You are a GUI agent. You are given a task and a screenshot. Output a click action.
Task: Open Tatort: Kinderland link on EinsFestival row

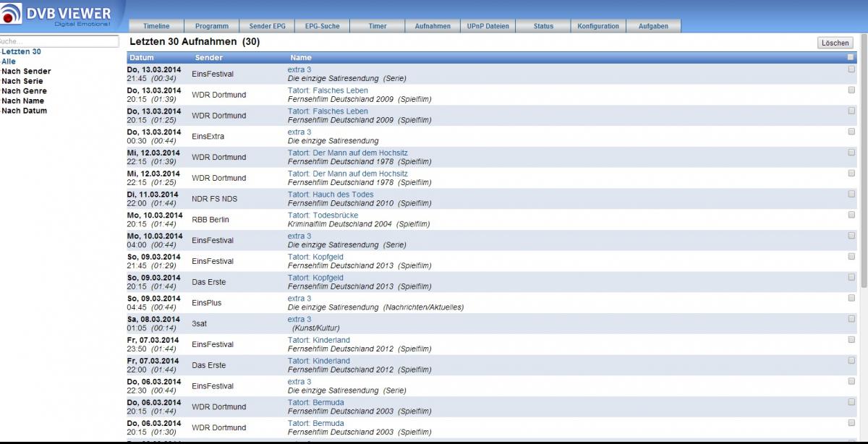point(319,340)
